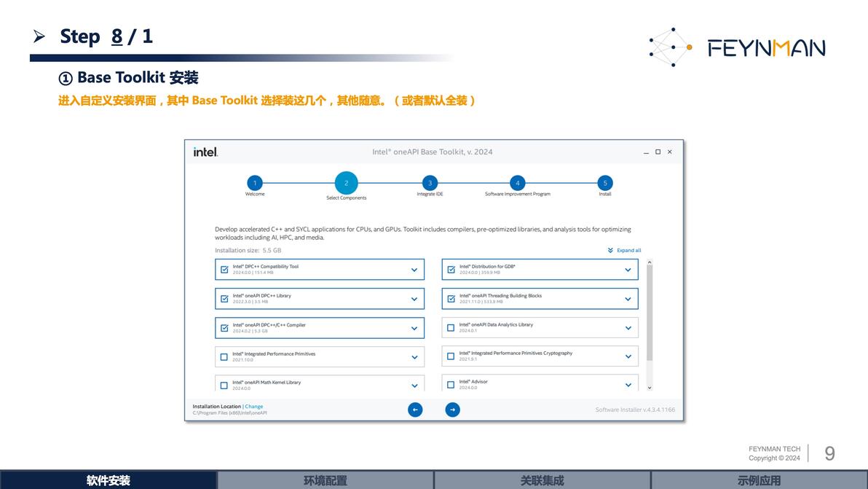Click the orange instruction text line
The image size is (868, 489).
(x=267, y=101)
